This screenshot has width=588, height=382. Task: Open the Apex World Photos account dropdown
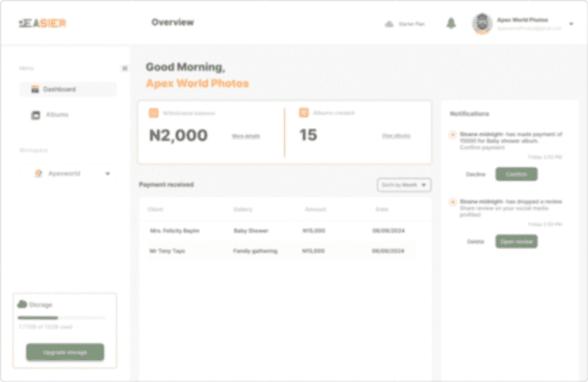pyautogui.click(x=570, y=24)
